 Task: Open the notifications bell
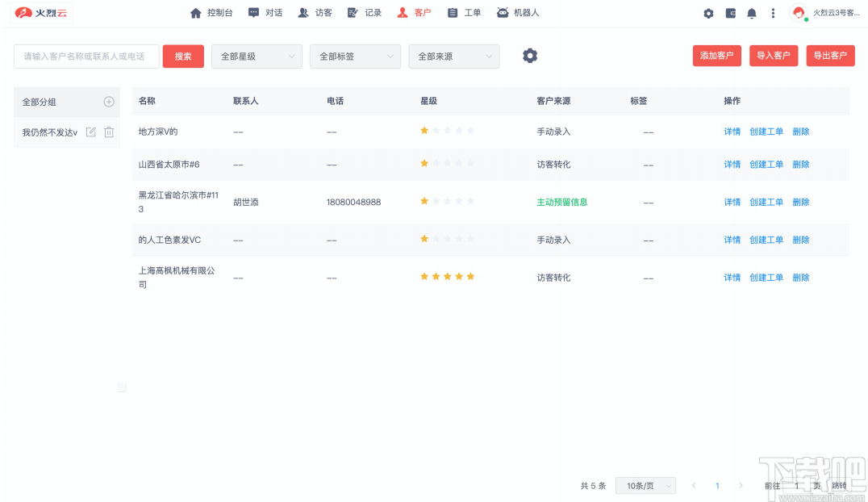tap(752, 13)
